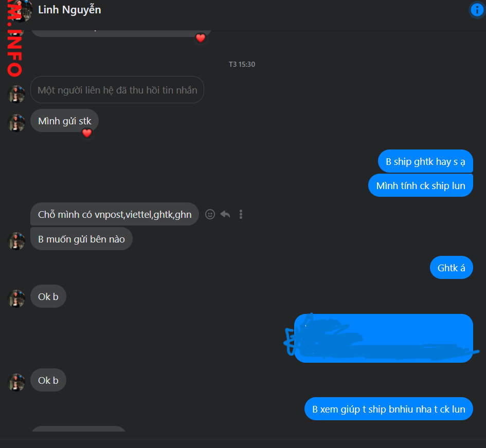React with emoji to vnpost,viettel message
Screen dimensions: 486x448
(x=210, y=214)
